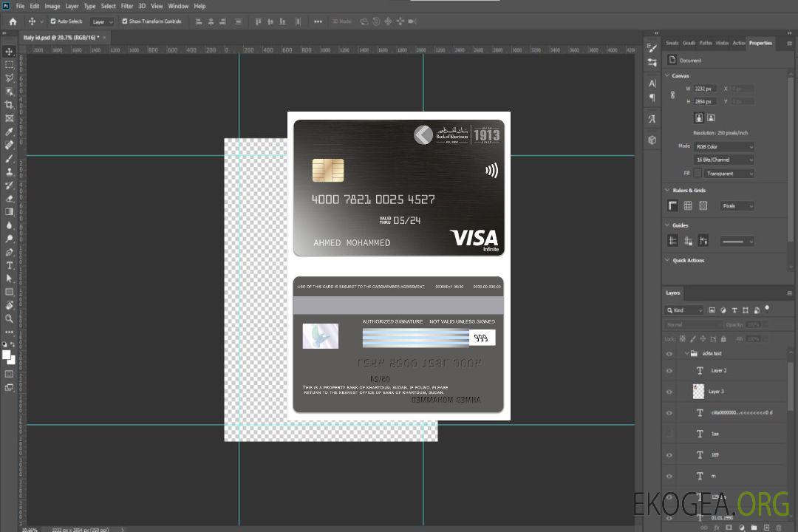The width and height of the screenshot is (798, 532).
Task: Switch to the Layers tab
Action: coord(673,293)
